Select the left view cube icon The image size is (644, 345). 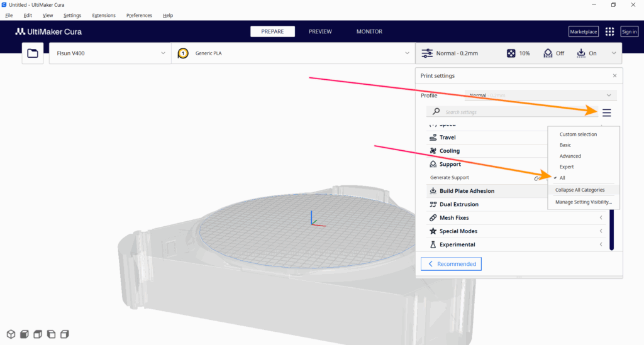[52, 334]
